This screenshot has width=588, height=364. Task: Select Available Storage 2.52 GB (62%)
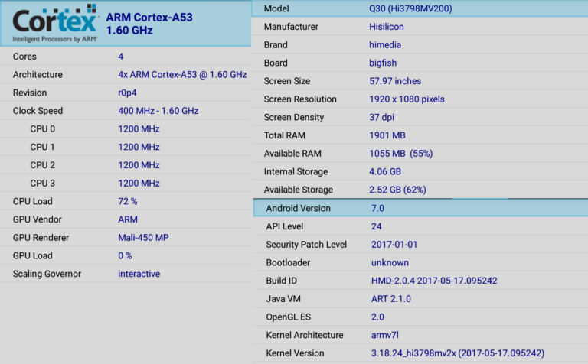point(397,190)
